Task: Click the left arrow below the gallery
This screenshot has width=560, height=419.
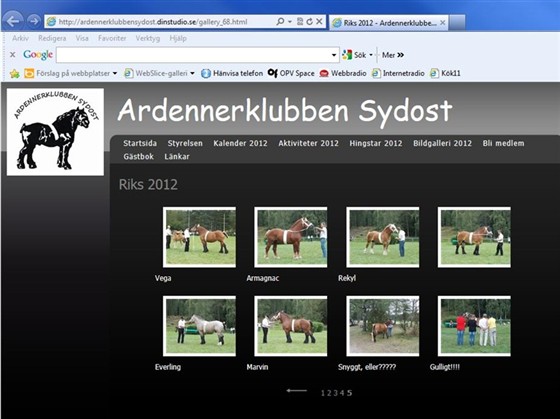Action: point(296,390)
